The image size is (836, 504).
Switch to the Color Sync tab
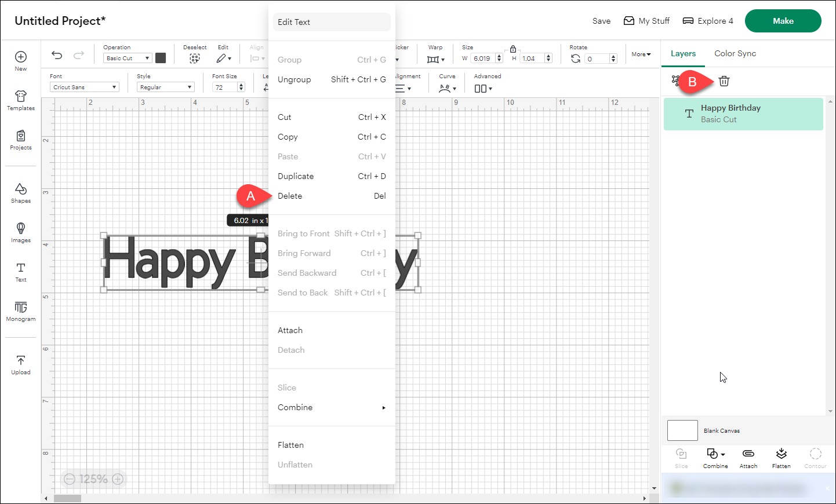[735, 53]
